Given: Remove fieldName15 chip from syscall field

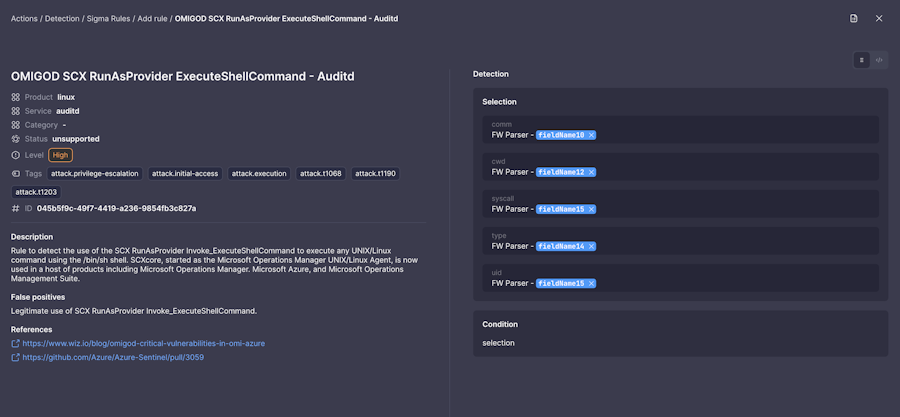Looking at the screenshot, I should [591, 209].
